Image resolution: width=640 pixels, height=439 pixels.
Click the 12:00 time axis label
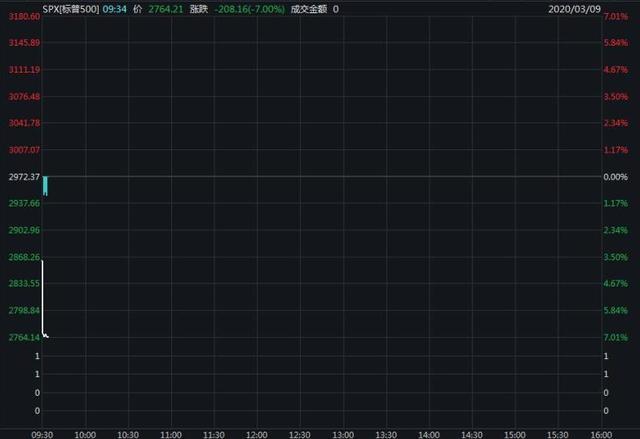pos(257,435)
